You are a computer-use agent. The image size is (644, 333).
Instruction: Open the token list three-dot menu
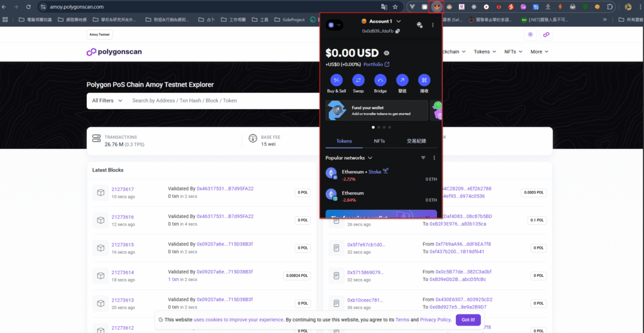[x=434, y=158]
